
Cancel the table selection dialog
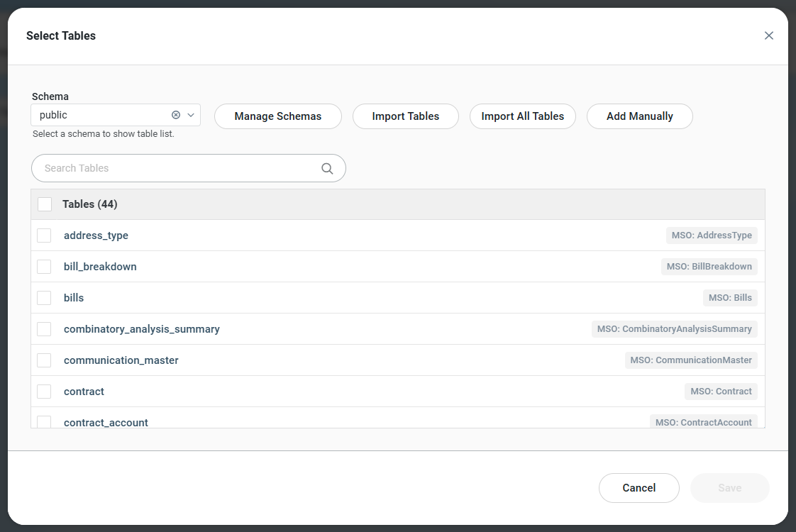pyautogui.click(x=639, y=488)
